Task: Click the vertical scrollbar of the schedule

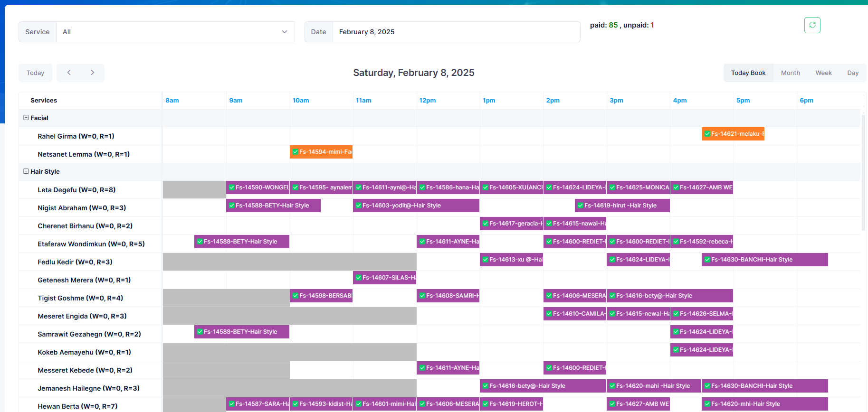Action: point(863,171)
